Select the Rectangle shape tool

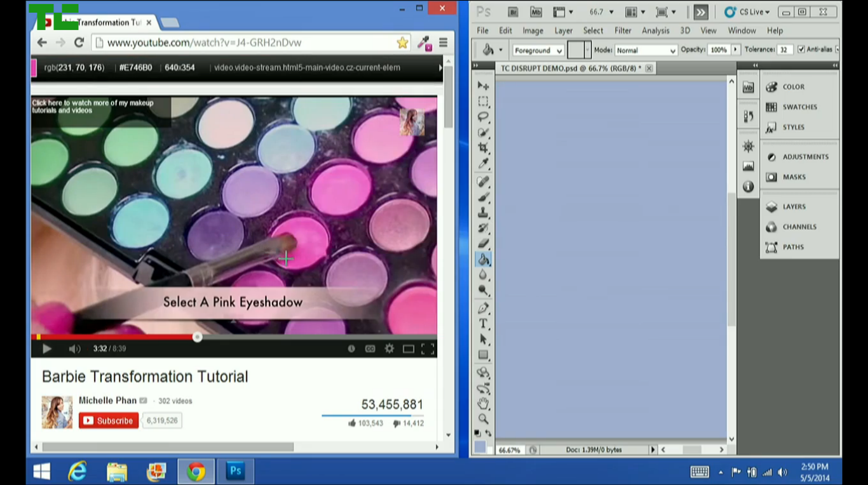[x=484, y=355]
